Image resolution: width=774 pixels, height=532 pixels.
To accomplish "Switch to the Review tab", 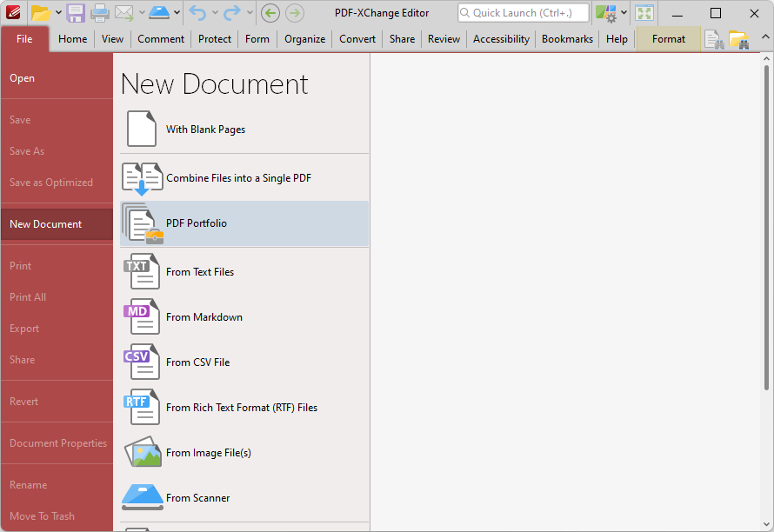I will (x=444, y=39).
